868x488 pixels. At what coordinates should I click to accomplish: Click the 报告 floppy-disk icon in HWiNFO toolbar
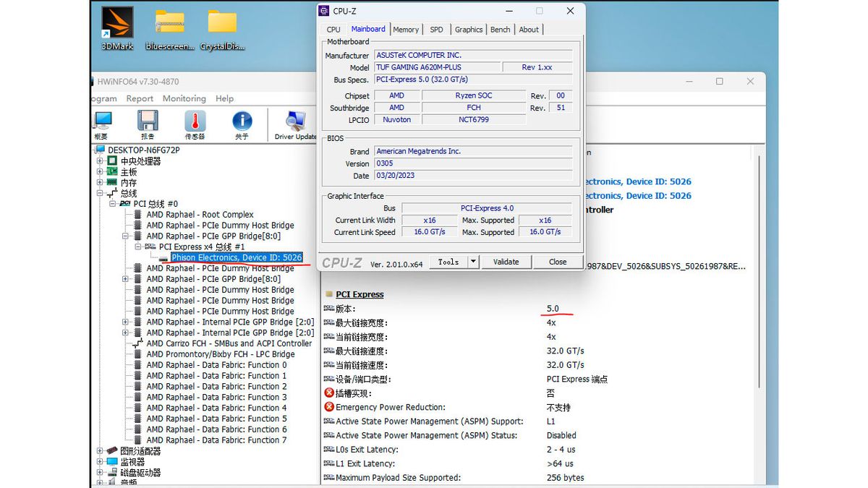coord(148,121)
